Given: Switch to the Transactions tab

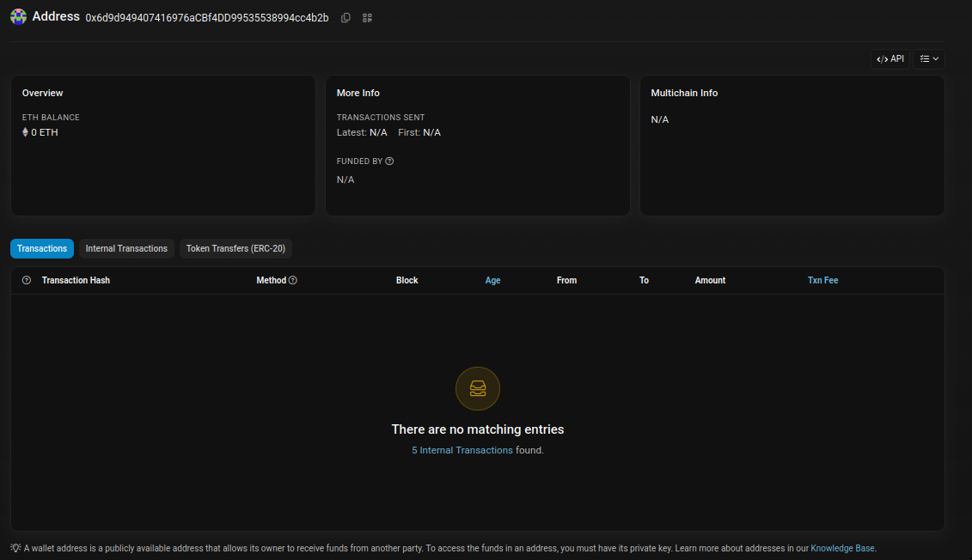Looking at the screenshot, I should tap(42, 248).
